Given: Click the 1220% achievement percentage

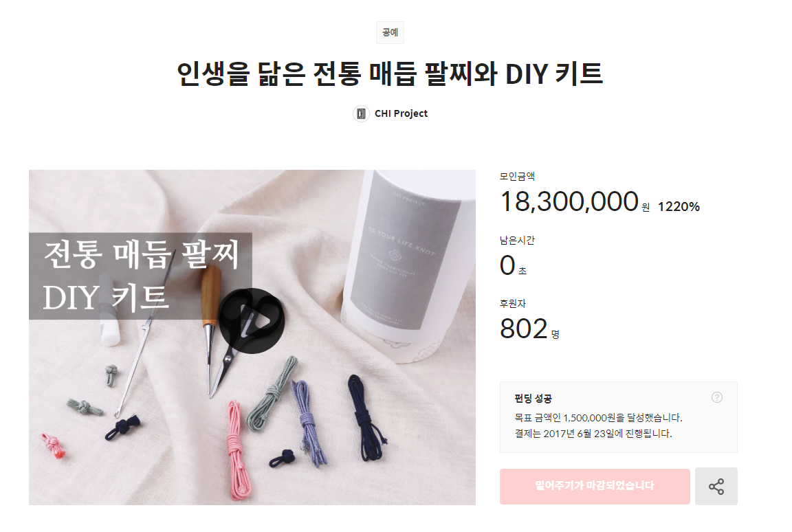Looking at the screenshot, I should (x=679, y=206).
